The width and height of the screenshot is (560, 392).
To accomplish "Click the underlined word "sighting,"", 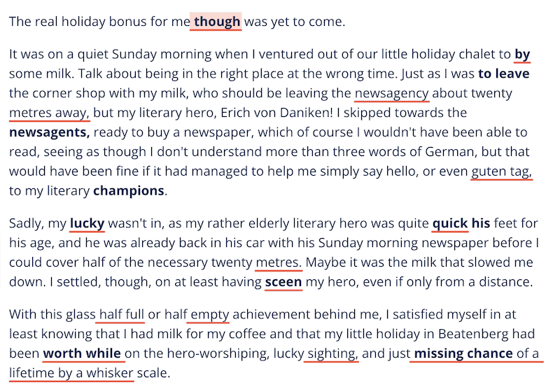I will click(x=332, y=353).
